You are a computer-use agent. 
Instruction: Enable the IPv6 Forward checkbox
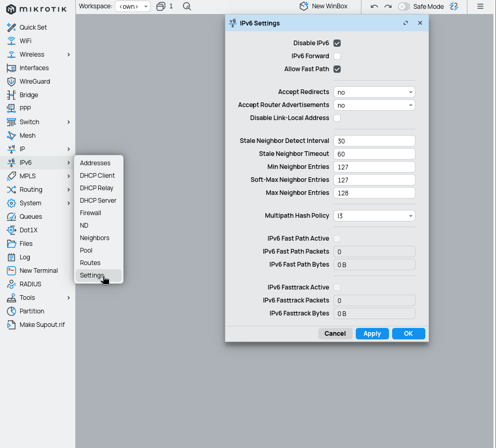(x=337, y=56)
